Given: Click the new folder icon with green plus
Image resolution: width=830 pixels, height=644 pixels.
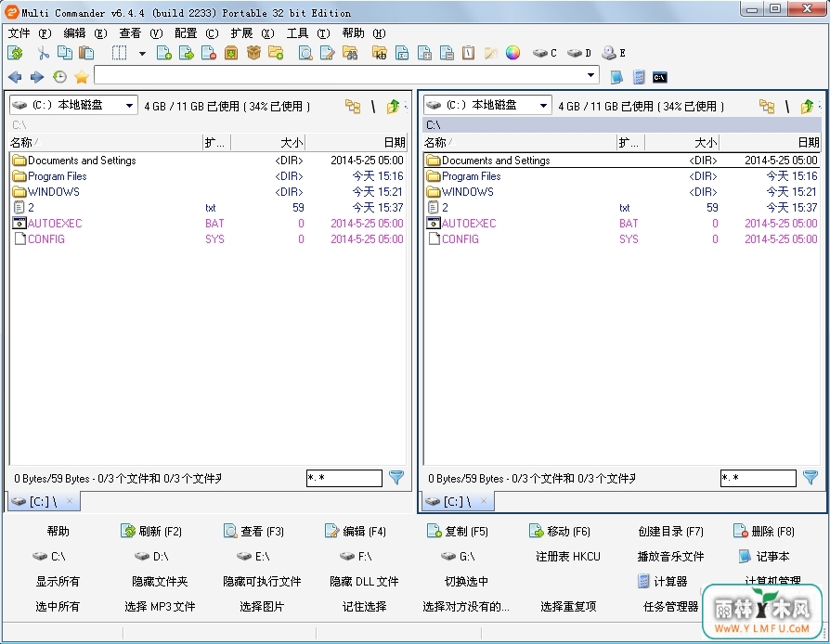Looking at the screenshot, I should [x=276, y=53].
